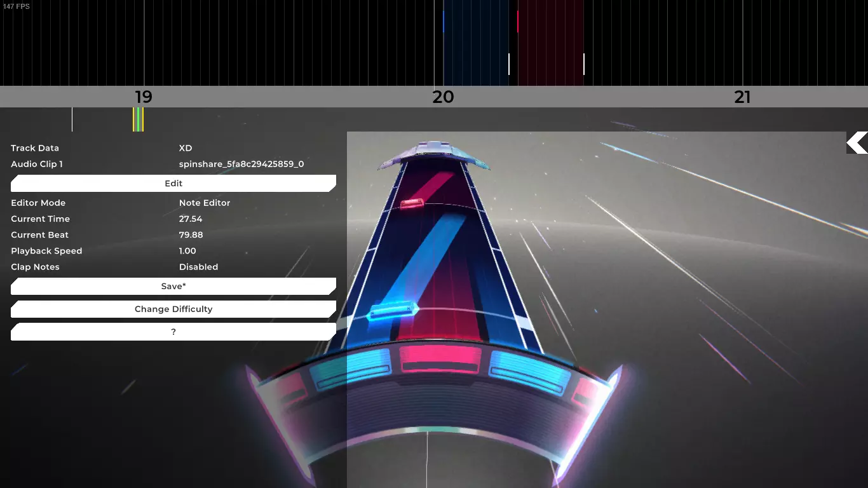Click the 147 FPS counter
868x488 pixels.
tap(17, 6)
